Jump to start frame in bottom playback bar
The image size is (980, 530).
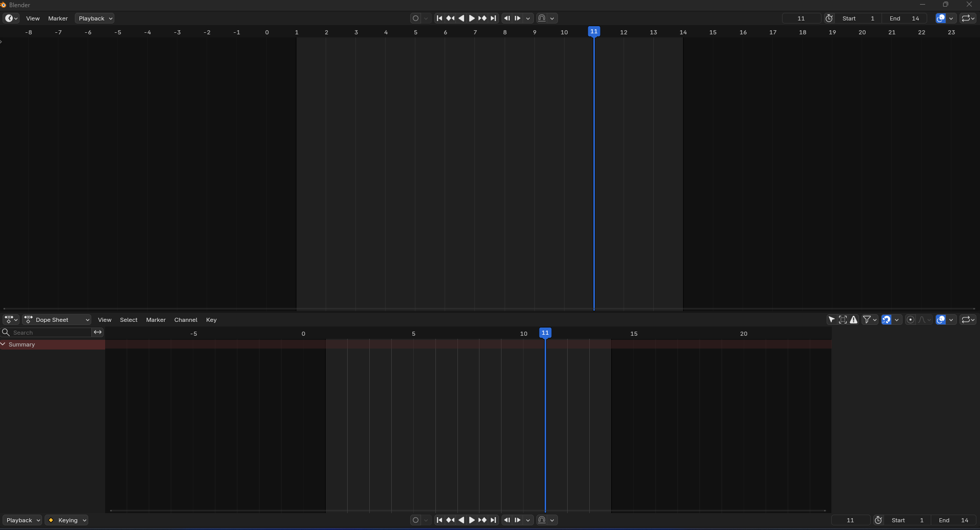pos(439,520)
